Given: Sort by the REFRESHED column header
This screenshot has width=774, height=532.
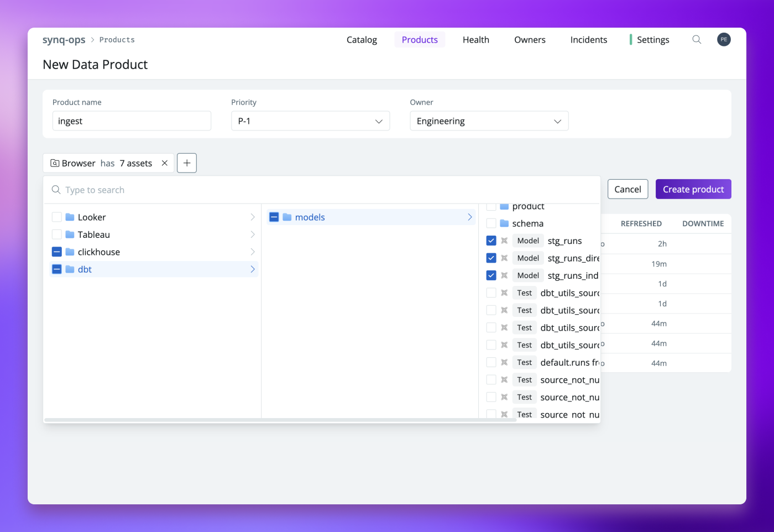Looking at the screenshot, I should tap(641, 223).
